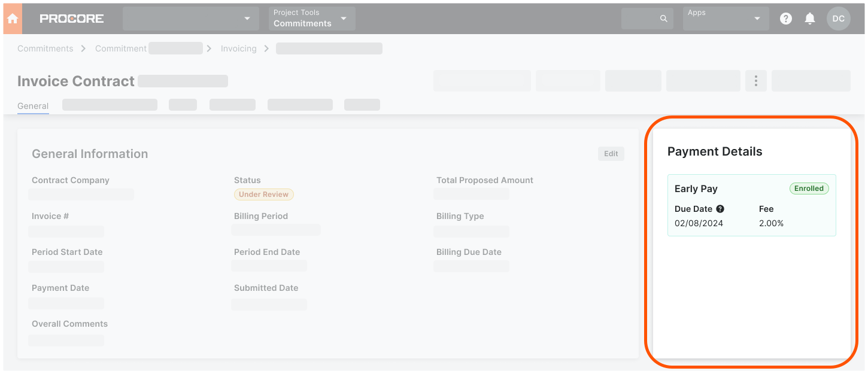Screen dimensions: 868x374
Task: Click the Under Review status badge
Action: 264,194
